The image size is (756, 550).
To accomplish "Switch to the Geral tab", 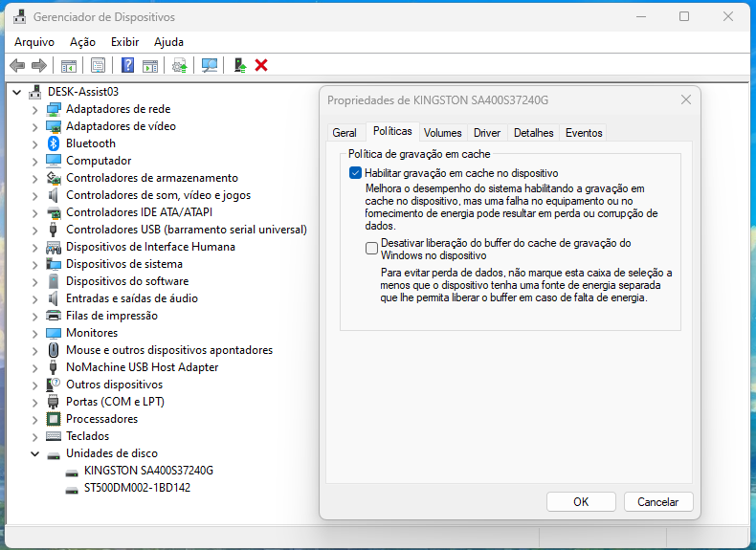I will [x=345, y=133].
